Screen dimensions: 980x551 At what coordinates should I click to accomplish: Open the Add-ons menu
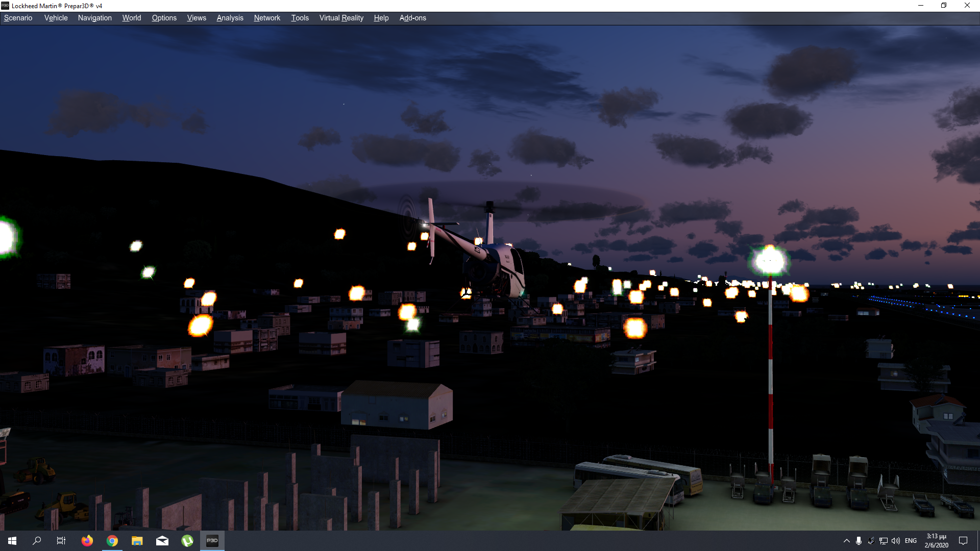(x=412, y=18)
